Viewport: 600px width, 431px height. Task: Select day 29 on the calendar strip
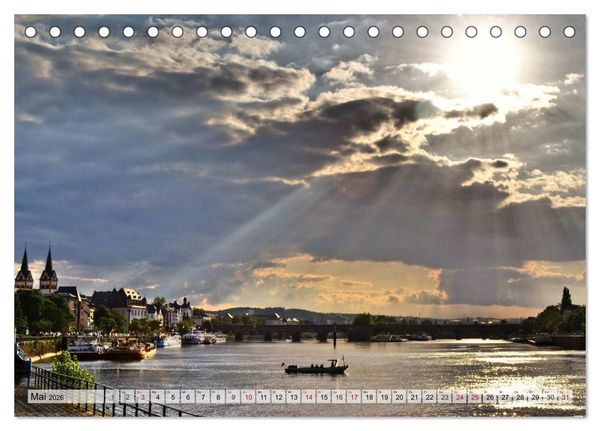pyautogui.click(x=535, y=397)
